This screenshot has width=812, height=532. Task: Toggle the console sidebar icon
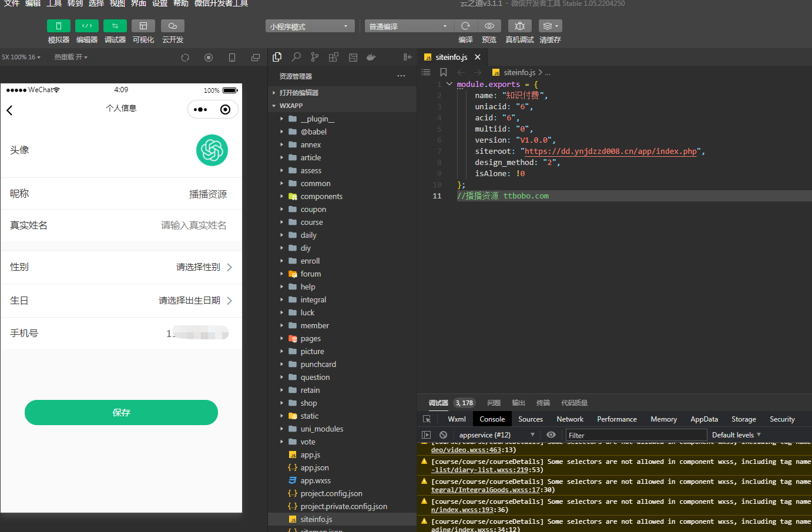click(x=427, y=435)
